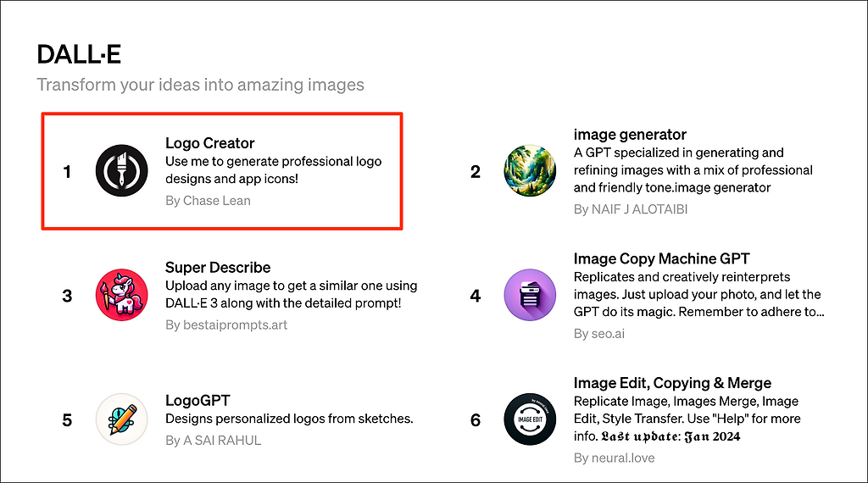Open Super Describe GPT title
The image size is (868, 483).
(218, 268)
